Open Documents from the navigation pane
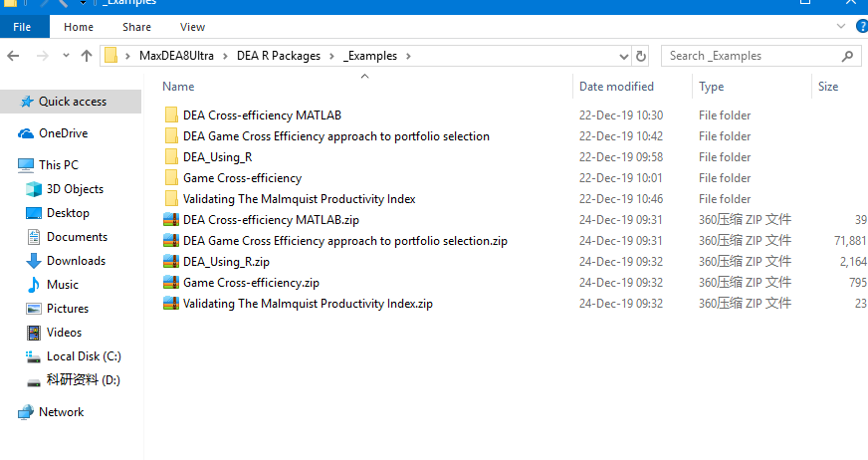868x460 pixels. 77,236
